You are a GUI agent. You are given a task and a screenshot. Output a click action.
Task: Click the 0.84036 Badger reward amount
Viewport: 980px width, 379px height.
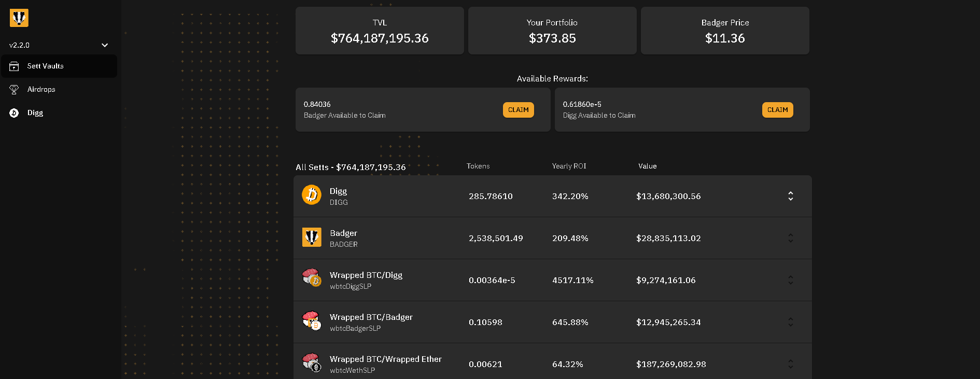click(317, 104)
